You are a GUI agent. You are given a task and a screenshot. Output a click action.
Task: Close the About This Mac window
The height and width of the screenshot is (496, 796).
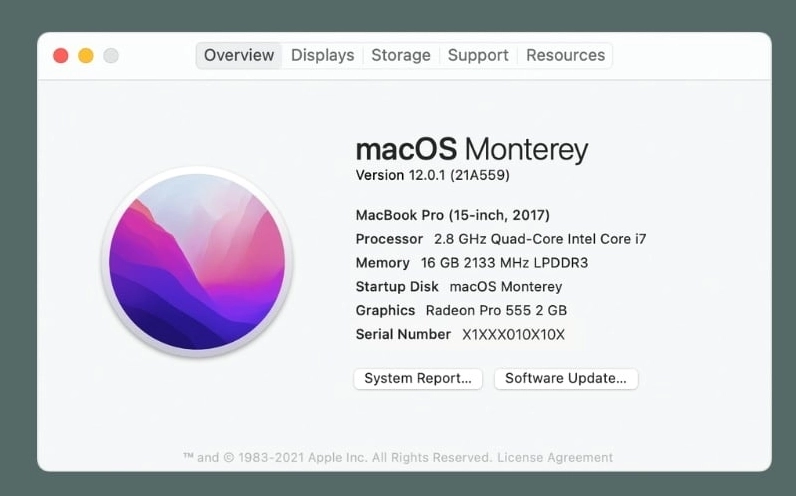point(60,56)
